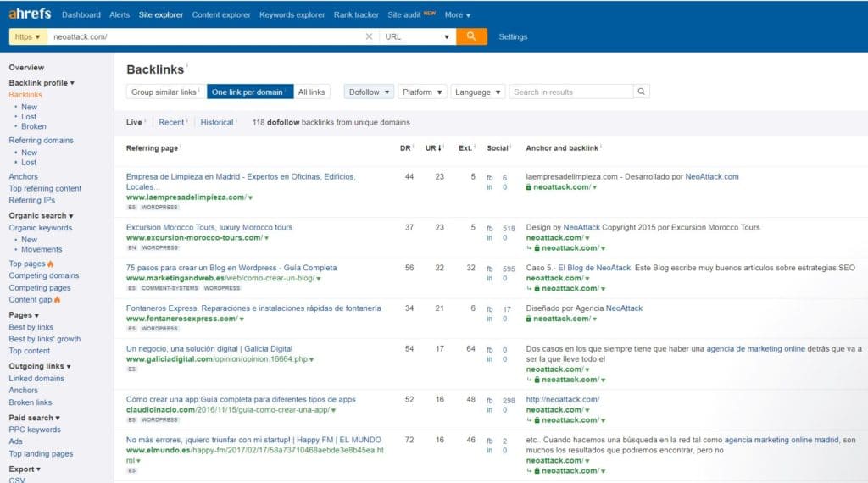Click the Social column header
868x483 pixels.
pos(498,148)
